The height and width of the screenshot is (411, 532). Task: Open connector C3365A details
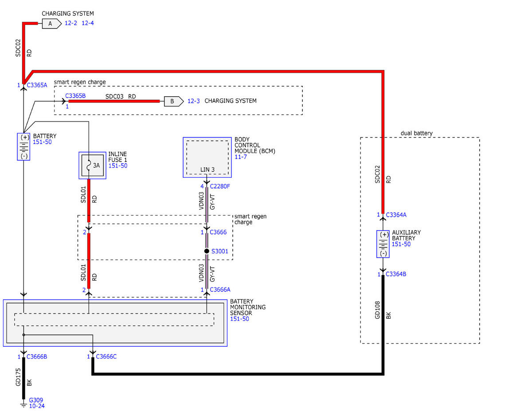click(x=37, y=85)
